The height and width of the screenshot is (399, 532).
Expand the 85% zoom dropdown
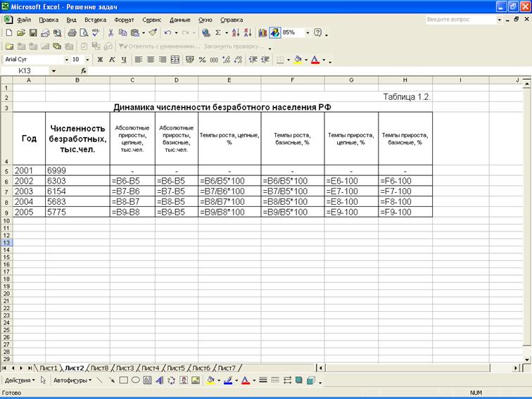308,32
